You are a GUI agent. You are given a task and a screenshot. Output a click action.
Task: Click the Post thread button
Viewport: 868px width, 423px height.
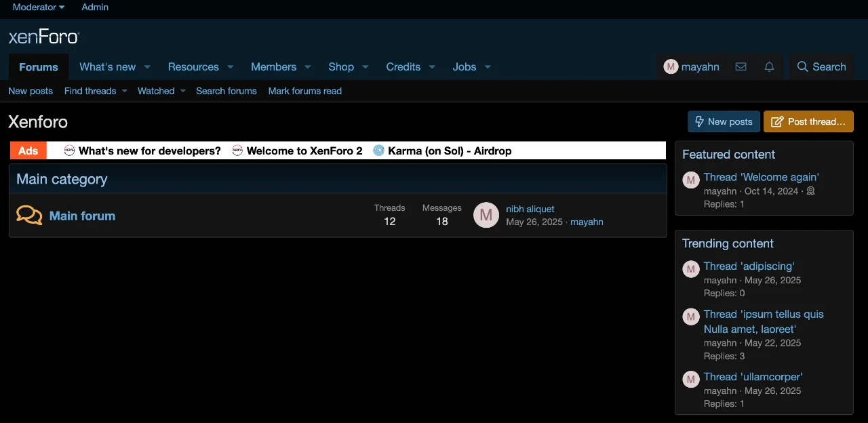808,121
